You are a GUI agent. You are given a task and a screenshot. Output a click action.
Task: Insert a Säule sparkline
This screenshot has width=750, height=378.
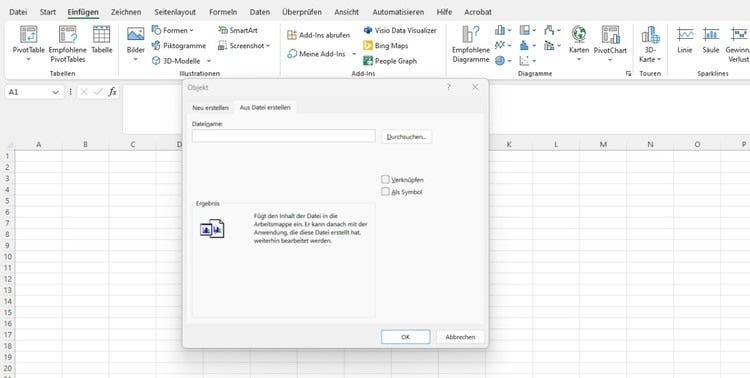(x=711, y=39)
